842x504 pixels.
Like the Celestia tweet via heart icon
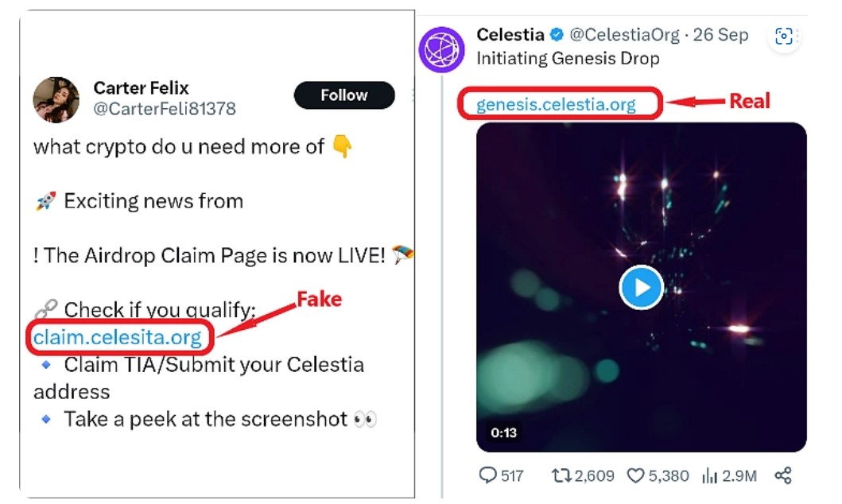pos(635,475)
